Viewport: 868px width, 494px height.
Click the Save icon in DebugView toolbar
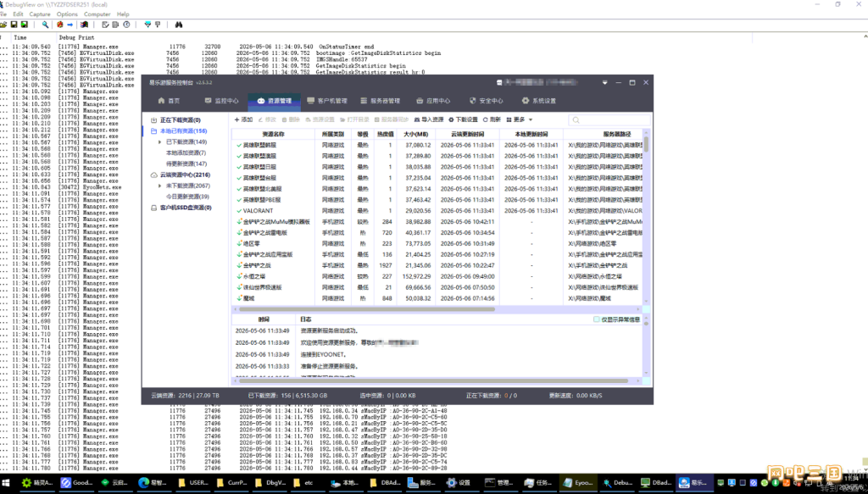(14, 25)
